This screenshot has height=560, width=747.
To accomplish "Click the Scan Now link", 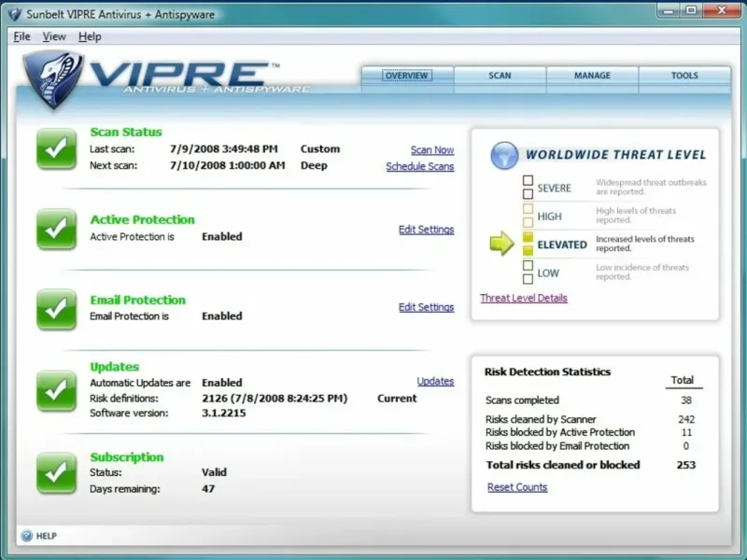I will point(432,150).
